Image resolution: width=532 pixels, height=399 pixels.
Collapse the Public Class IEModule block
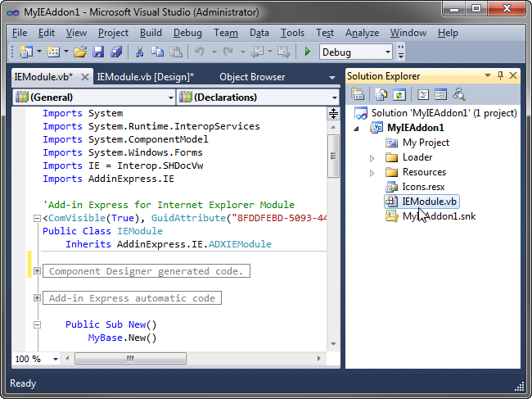click(x=38, y=218)
